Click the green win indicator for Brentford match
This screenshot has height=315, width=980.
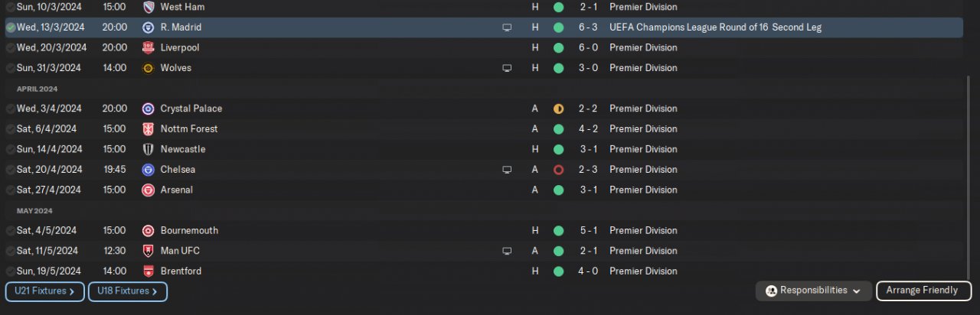pos(559,271)
